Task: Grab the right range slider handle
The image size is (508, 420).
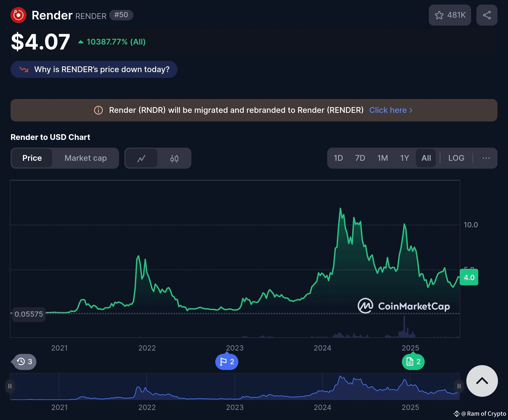Action: pos(459,386)
